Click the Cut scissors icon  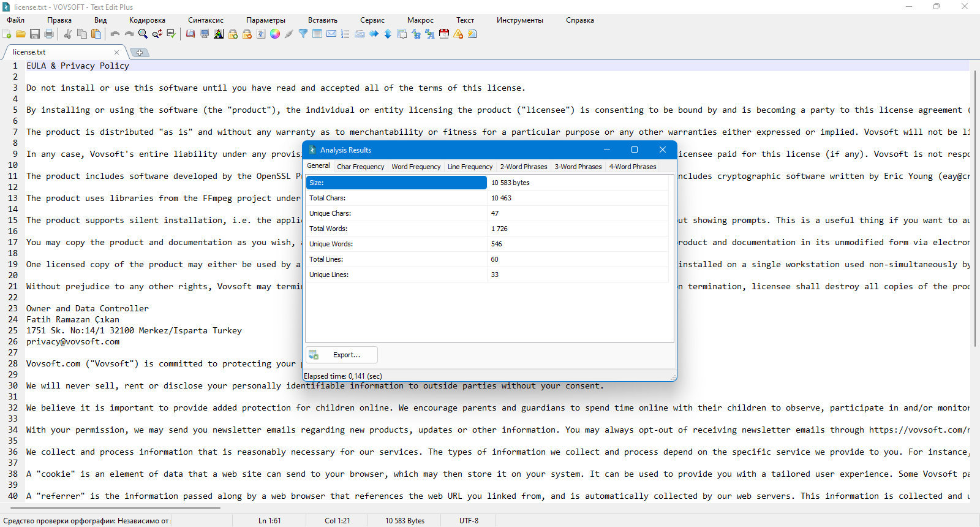point(68,34)
